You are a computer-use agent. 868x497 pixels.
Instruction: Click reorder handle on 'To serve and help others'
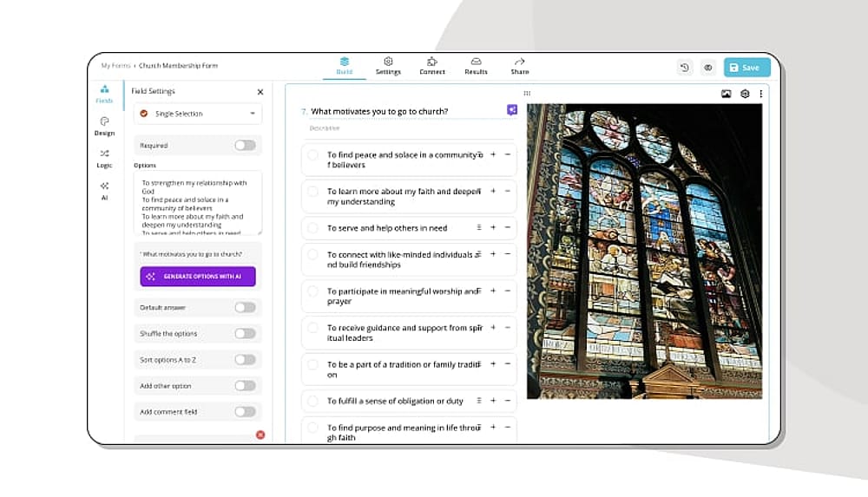coord(479,227)
